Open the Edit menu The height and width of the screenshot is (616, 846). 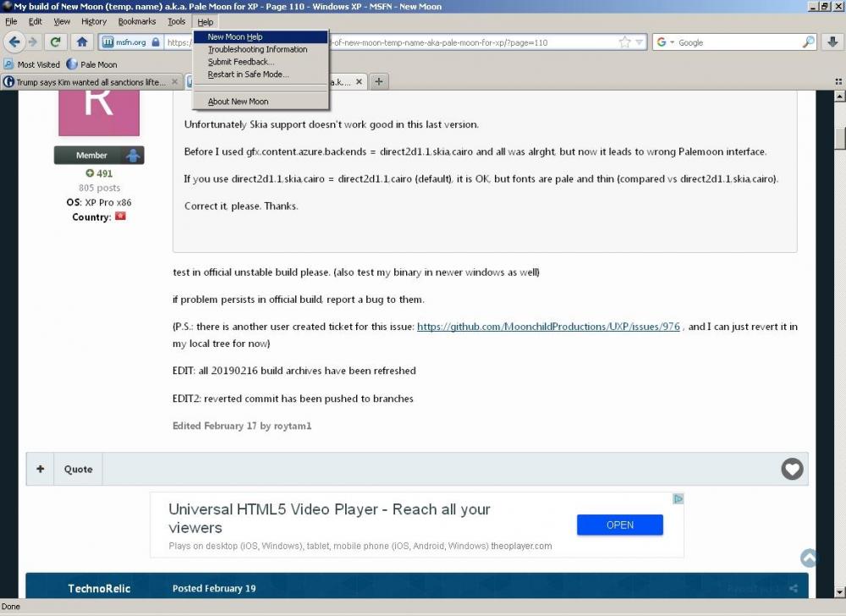click(x=35, y=21)
